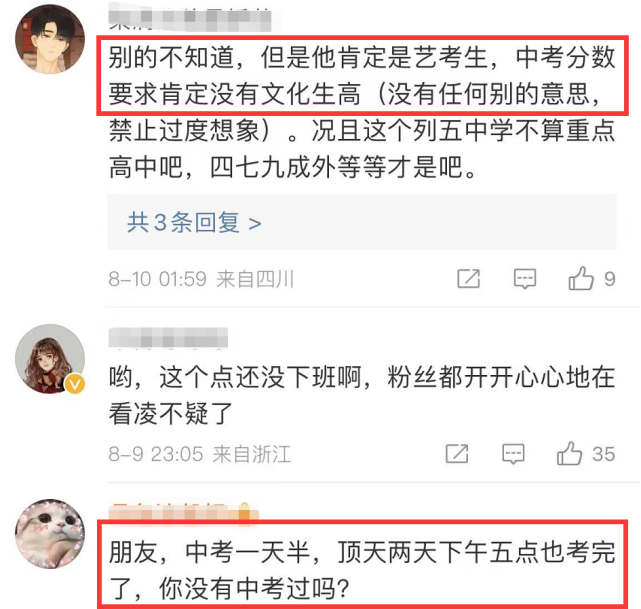This screenshot has height=609, width=641.
Task: Share the 四川 comment with repost icon
Action: [468, 279]
